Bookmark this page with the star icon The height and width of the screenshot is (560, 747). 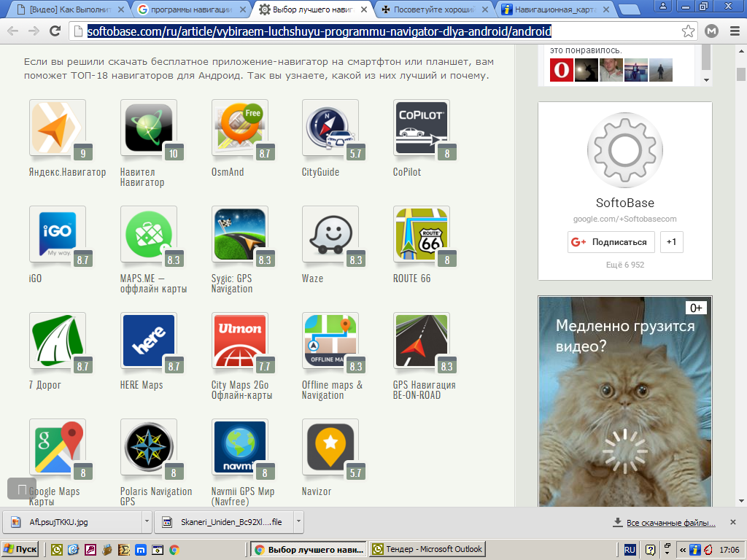click(x=688, y=31)
